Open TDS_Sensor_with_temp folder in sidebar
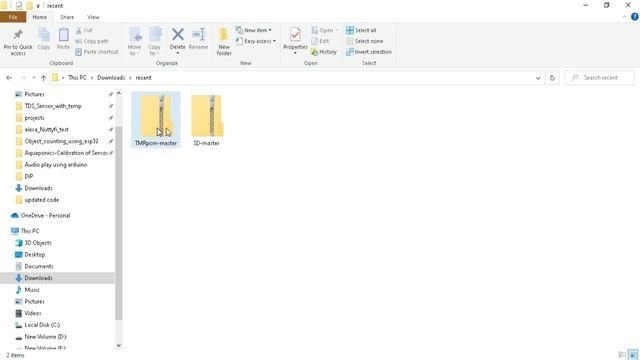 pos(53,106)
